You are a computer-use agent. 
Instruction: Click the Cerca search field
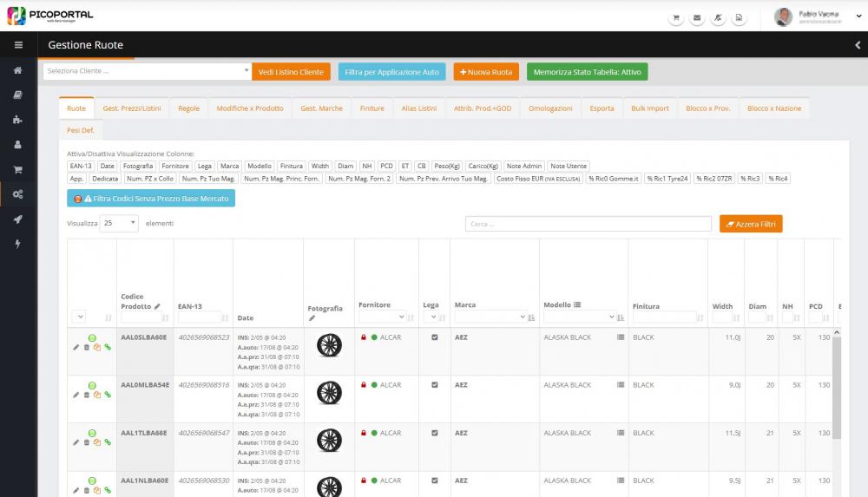[589, 224]
